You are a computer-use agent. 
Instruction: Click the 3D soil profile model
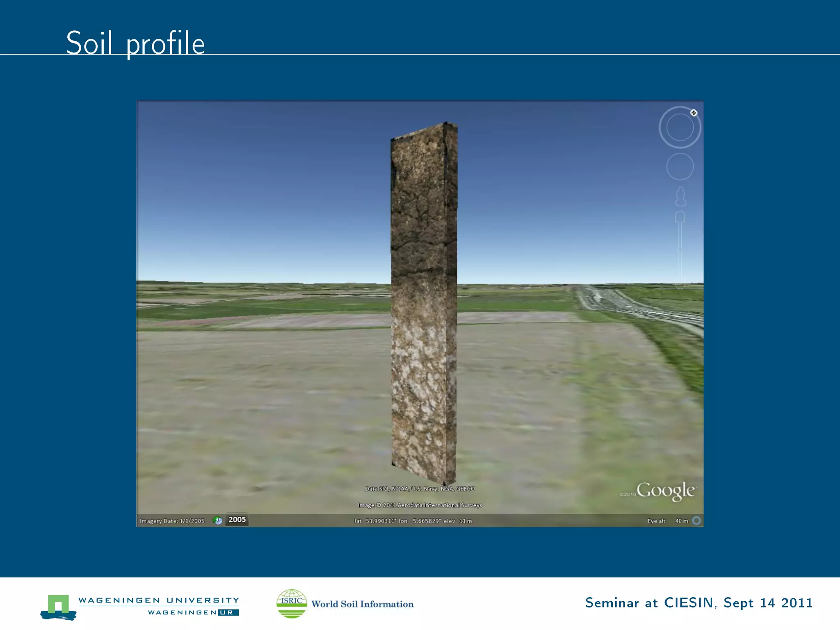[423, 304]
